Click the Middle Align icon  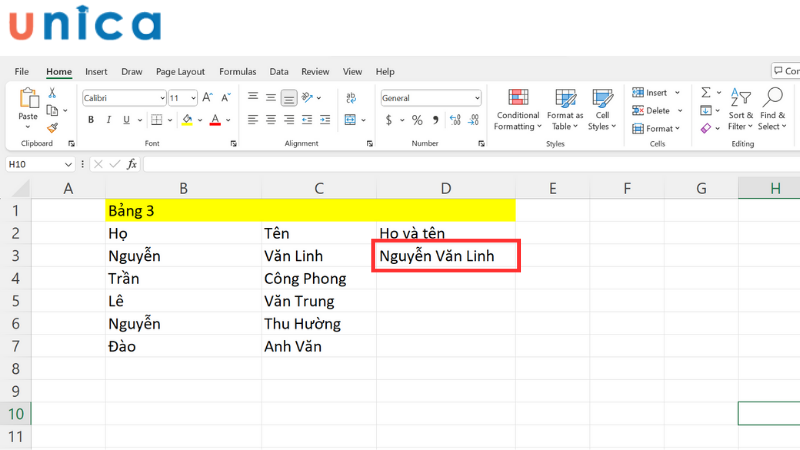pos(270,97)
